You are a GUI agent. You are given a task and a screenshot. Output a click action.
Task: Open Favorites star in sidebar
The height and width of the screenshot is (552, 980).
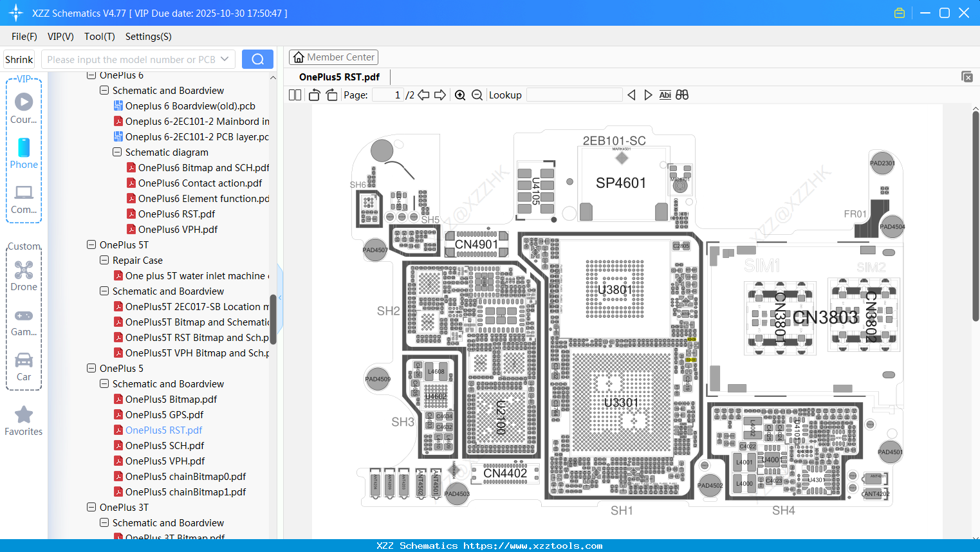pyautogui.click(x=24, y=421)
